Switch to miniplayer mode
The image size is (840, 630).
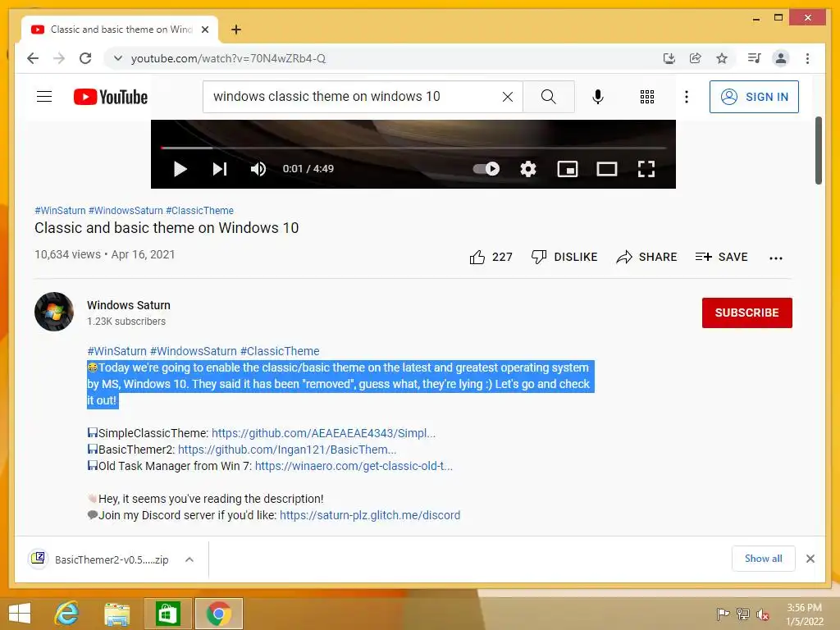click(568, 169)
